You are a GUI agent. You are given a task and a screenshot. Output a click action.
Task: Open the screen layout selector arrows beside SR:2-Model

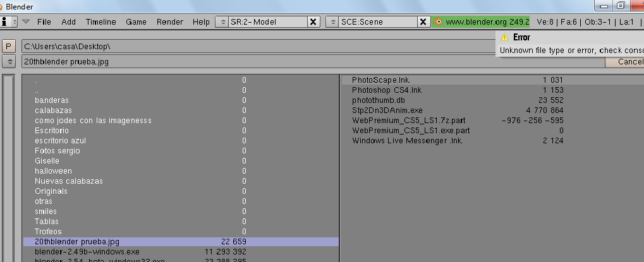click(x=222, y=21)
